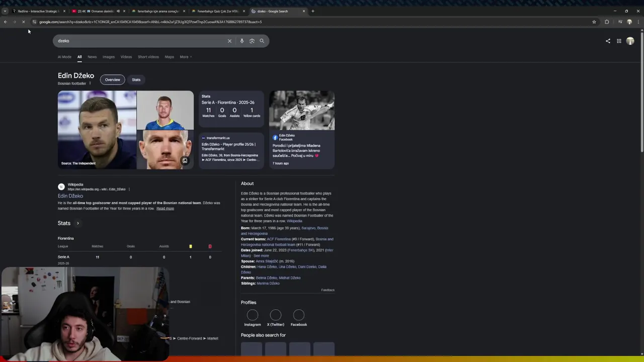Show Images results
Viewport: 644px width, 362px height.
pyautogui.click(x=109, y=57)
